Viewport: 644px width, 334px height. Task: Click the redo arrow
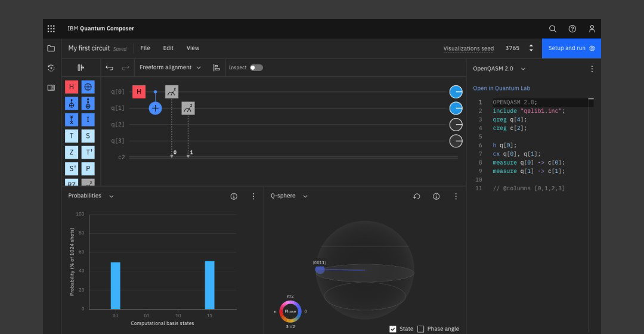[x=126, y=68]
